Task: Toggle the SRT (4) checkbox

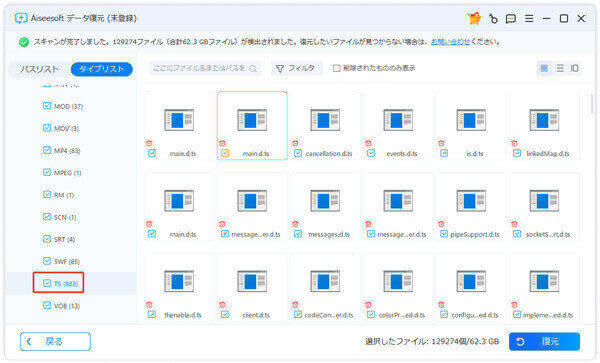Action: (47, 239)
